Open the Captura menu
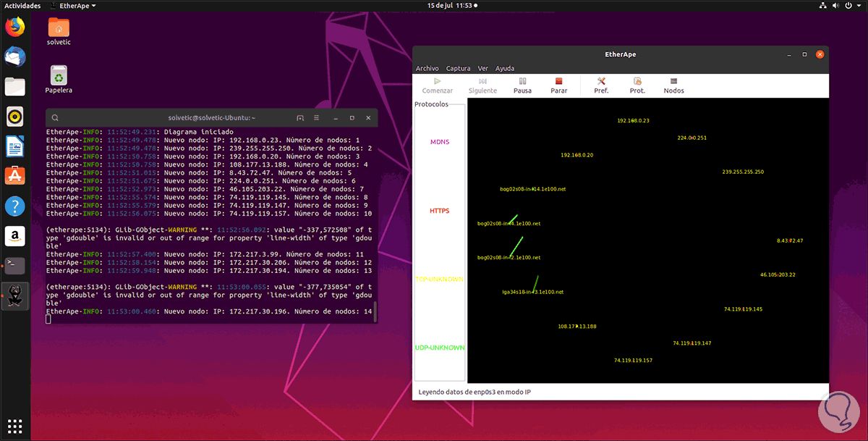868x441 pixels. tap(458, 68)
